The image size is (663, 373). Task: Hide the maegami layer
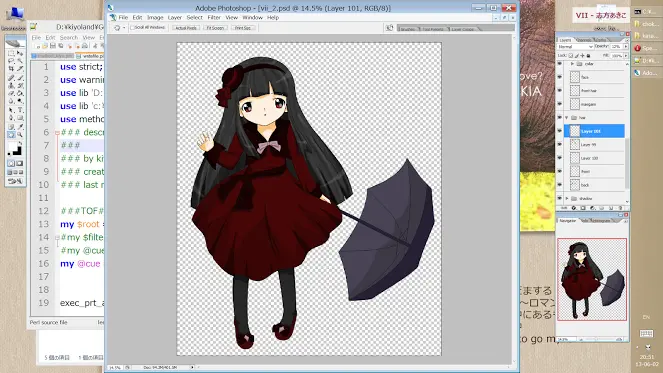(x=559, y=104)
